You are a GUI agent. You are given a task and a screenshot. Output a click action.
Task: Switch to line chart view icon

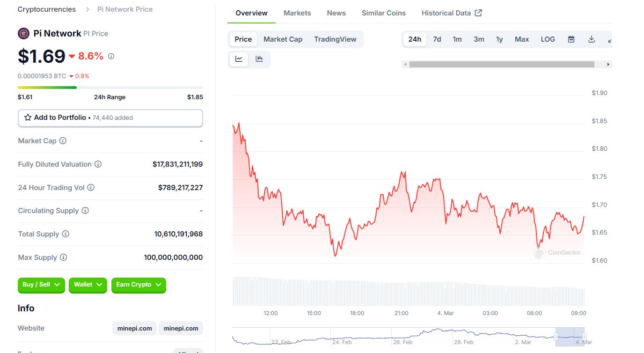coord(239,59)
